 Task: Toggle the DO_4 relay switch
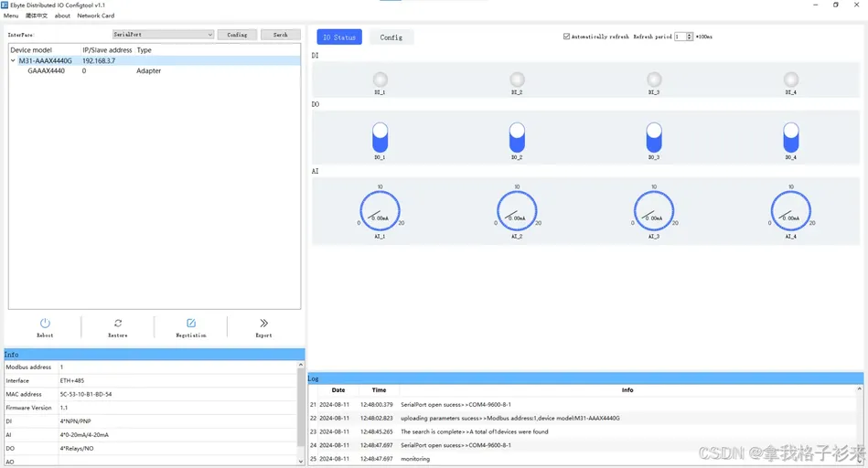791,138
